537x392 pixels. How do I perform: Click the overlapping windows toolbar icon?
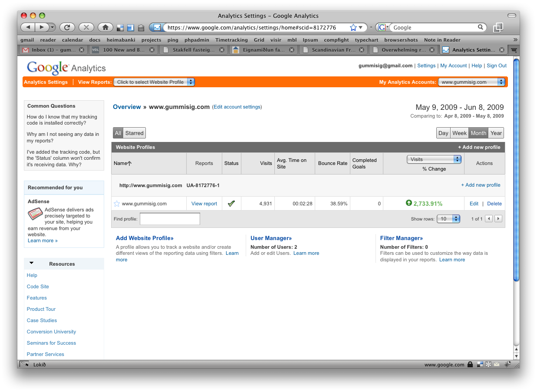pos(498,27)
